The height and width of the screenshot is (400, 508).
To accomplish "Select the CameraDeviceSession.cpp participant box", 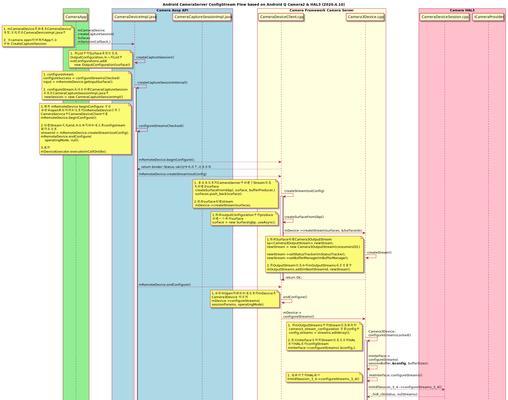I will 444,17.
